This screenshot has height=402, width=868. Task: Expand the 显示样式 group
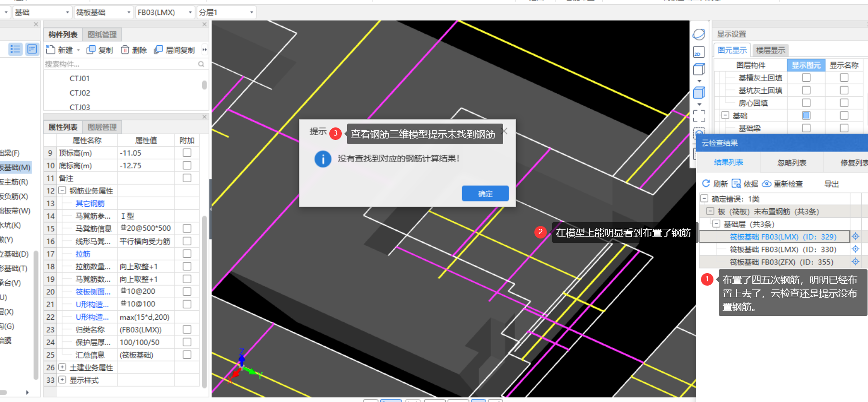(62, 379)
